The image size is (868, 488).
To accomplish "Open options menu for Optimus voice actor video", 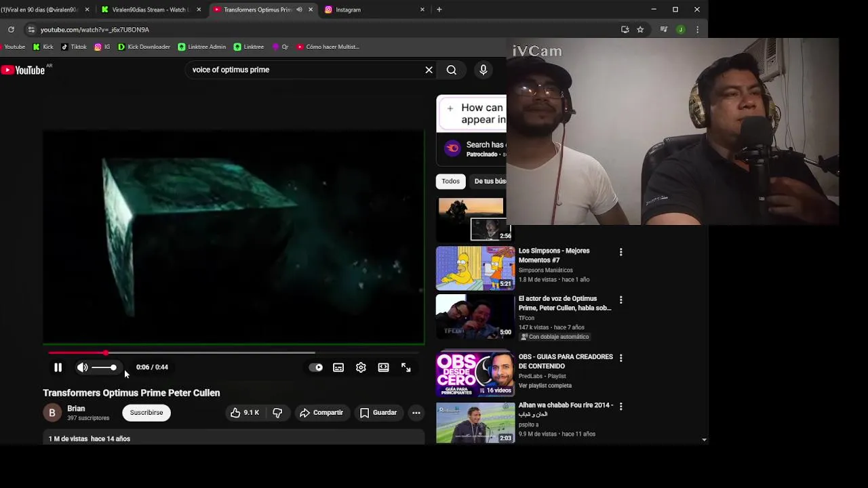I will click(620, 300).
